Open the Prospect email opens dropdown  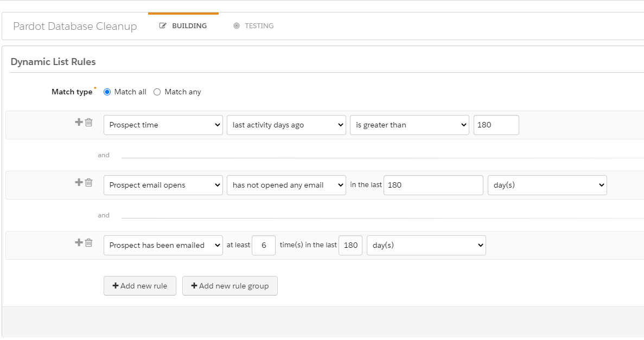tap(163, 185)
